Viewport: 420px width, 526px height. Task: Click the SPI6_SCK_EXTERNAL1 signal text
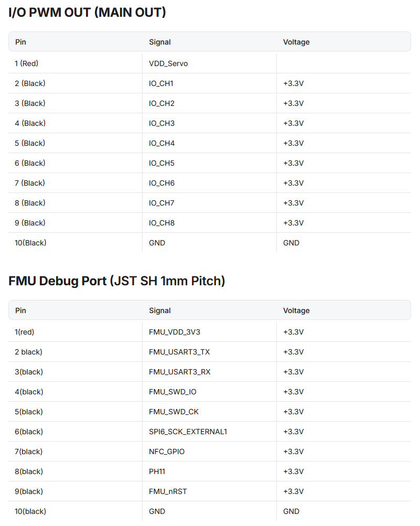(x=188, y=432)
